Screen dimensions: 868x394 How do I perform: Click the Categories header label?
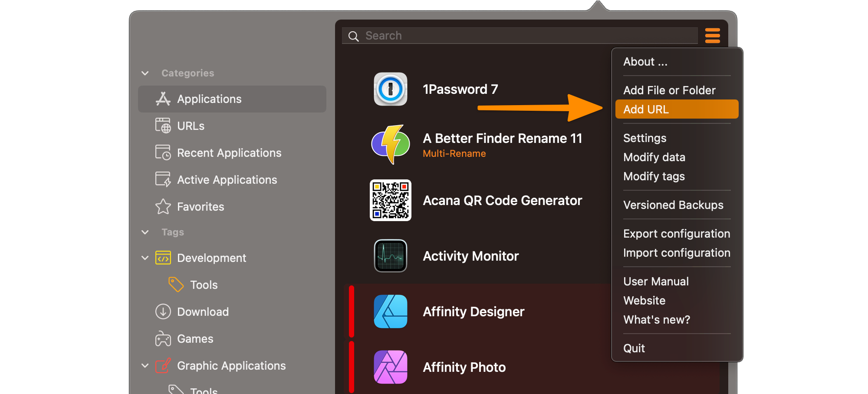pyautogui.click(x=188, y=73)
